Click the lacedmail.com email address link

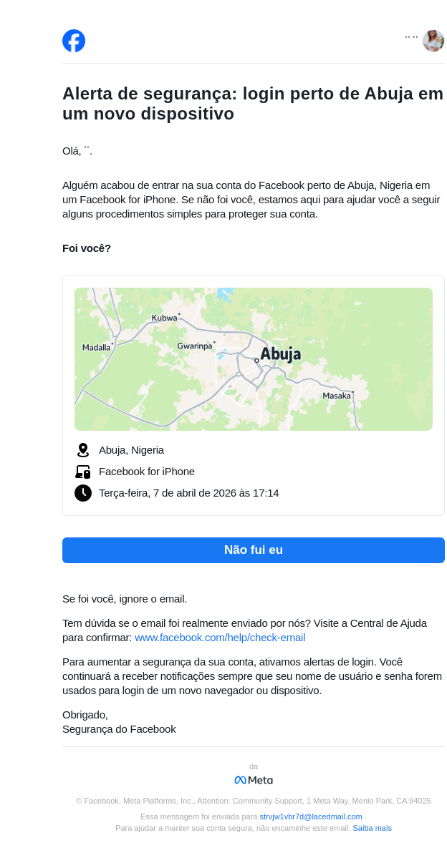[311, 816]
